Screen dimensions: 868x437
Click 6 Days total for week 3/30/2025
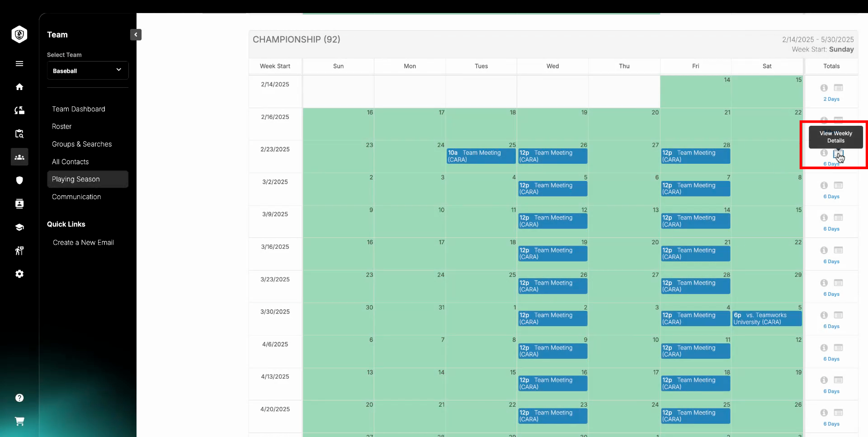click(831, 327)
